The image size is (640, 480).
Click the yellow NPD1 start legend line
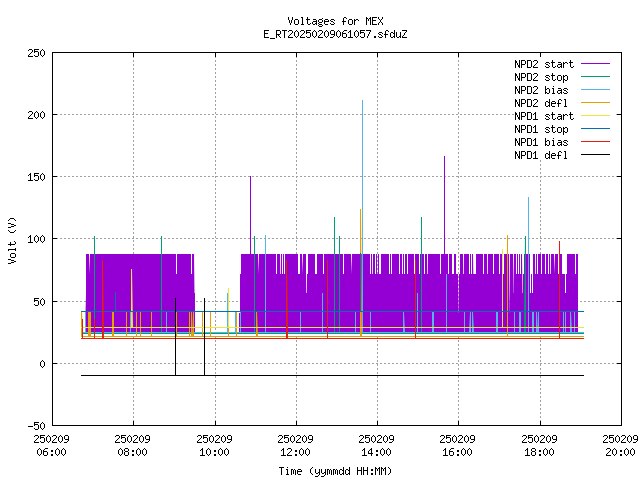pyautogui.click(x=596, y=116)
